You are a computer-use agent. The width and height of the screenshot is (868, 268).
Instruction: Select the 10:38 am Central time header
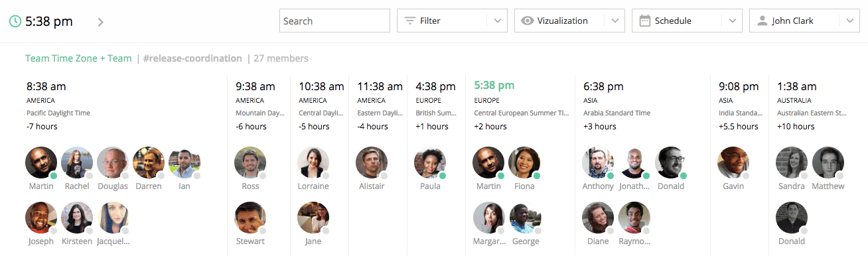point(321,86)
